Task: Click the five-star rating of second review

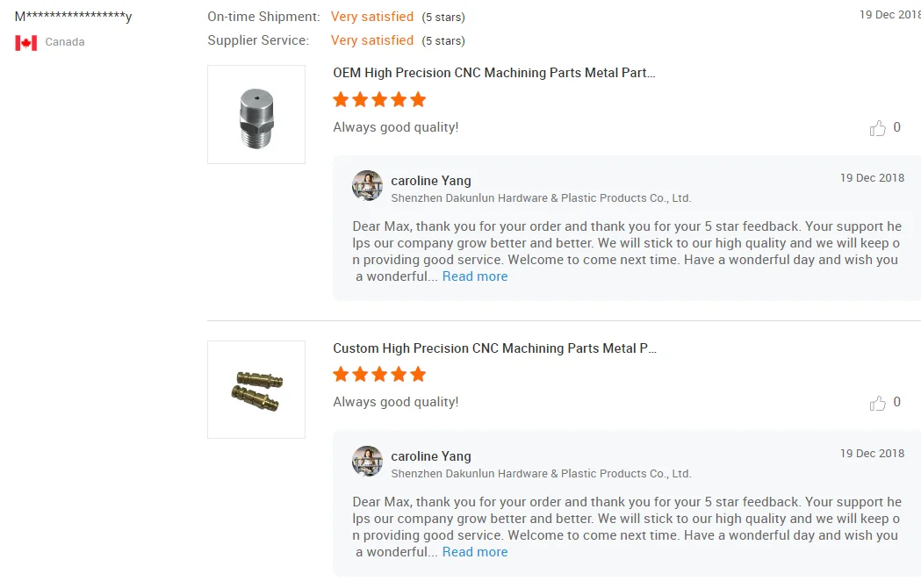Action: click(x=379, y=375)
